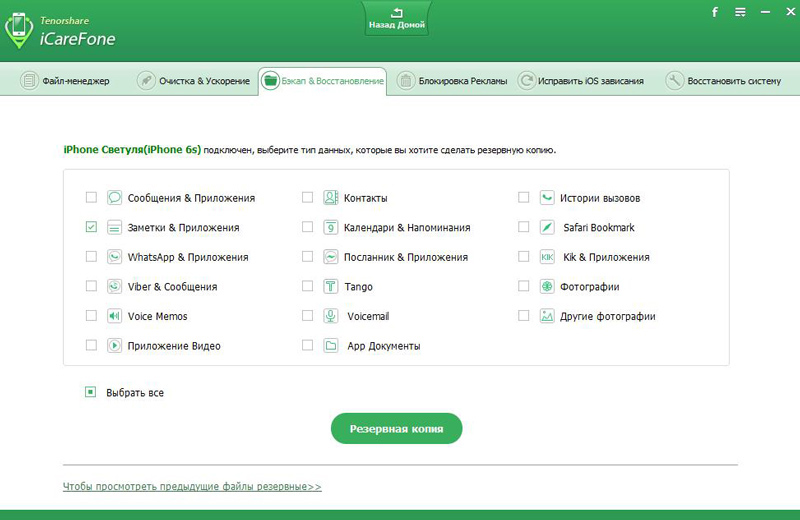
Task: Click the Выбрать все label
Action: [135, 393]
